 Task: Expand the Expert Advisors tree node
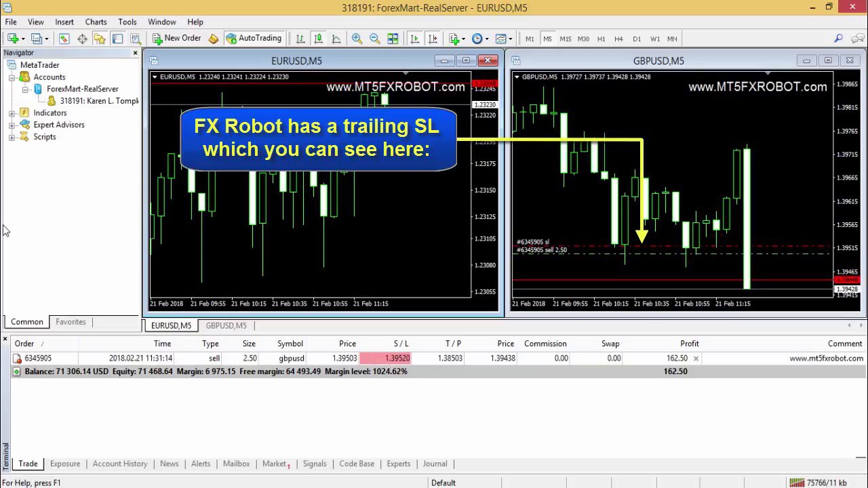coord(12,125)
